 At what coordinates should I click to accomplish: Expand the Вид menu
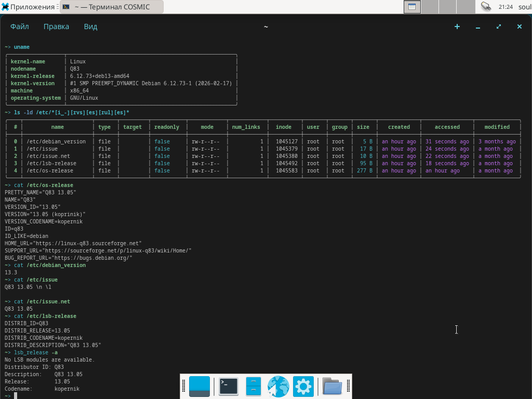(90, 26)
